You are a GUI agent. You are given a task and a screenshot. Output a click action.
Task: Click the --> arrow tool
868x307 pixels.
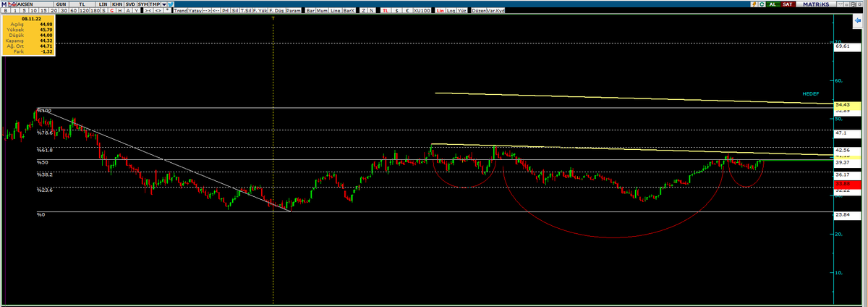(207, 11)
